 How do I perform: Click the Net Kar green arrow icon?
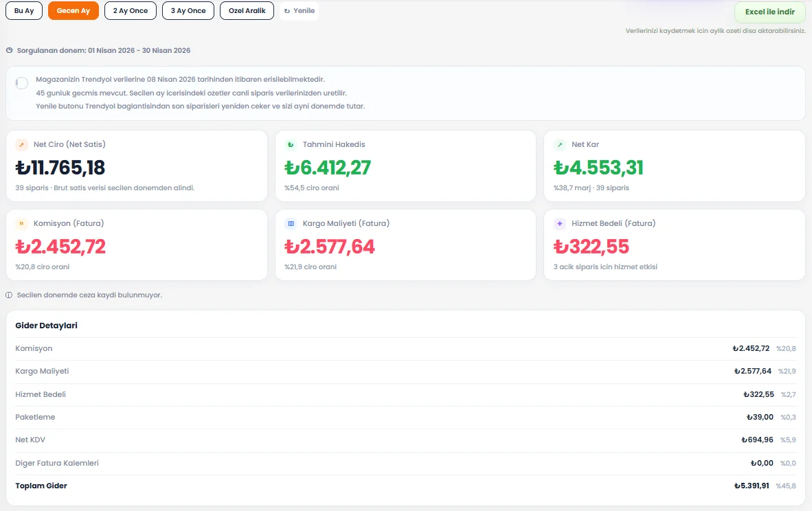click(560, 144)
